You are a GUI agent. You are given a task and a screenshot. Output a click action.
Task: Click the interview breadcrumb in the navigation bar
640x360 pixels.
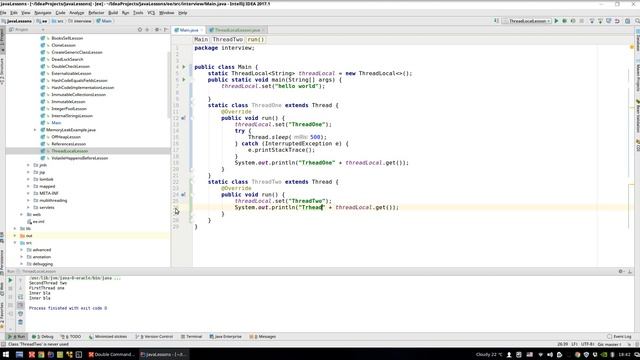pyautogui.click(x=80, y=21)
